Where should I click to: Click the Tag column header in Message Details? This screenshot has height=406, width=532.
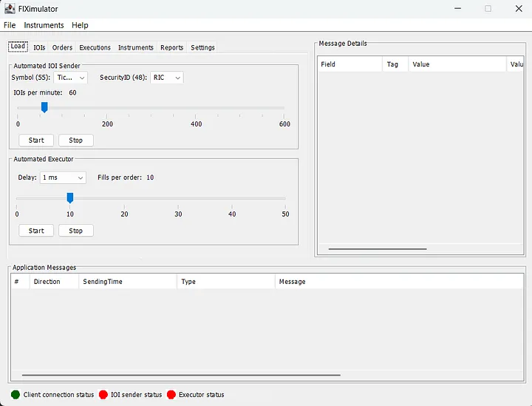(395, 64)
